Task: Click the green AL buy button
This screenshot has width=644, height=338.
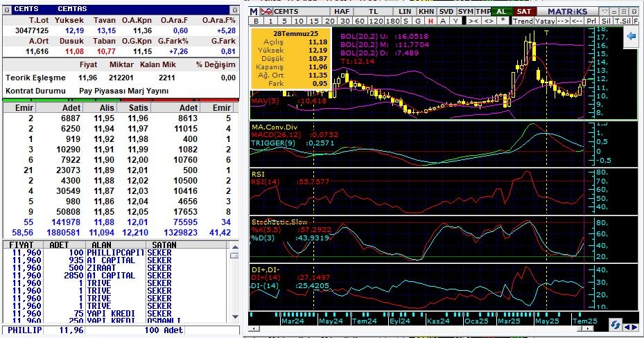Action: [x=501, y=12]
